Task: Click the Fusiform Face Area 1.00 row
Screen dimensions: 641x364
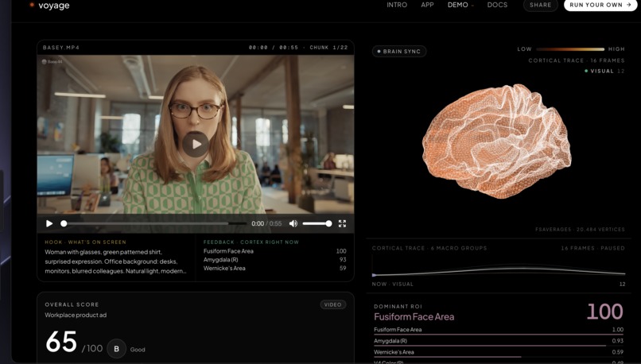Action: click(x=499, y=330)
